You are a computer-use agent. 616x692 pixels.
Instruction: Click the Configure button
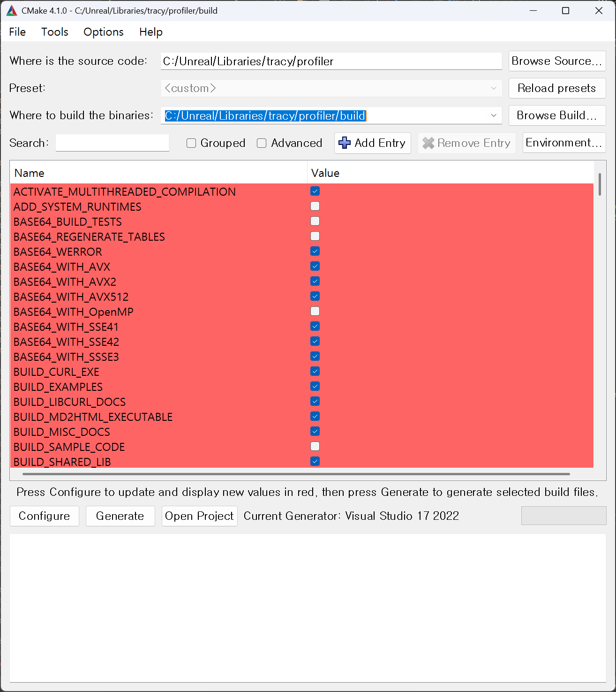tap(45, 516)
